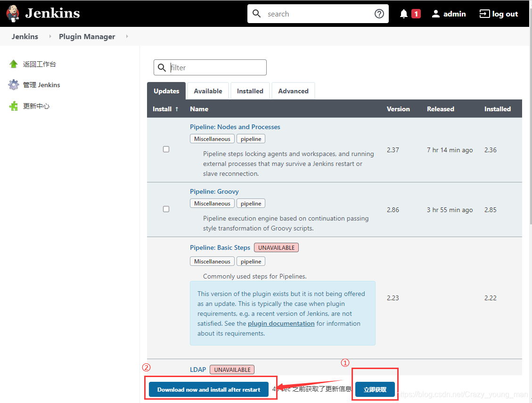
Task: Click the Jenkins butler logo
Action: (13, 14)
